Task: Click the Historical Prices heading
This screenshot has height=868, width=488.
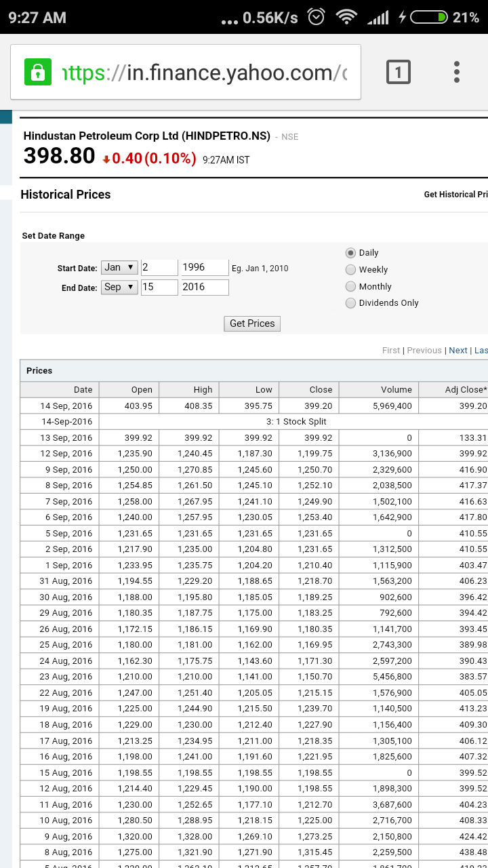Action: (66, 195)
